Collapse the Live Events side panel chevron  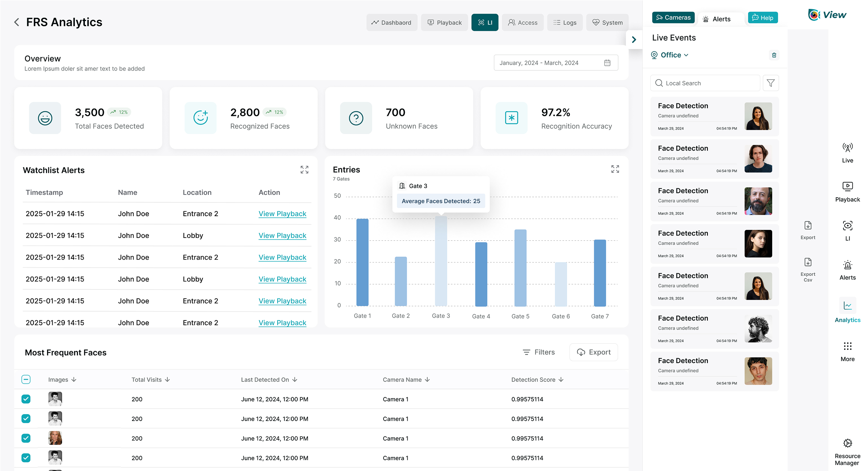point(634,39)
